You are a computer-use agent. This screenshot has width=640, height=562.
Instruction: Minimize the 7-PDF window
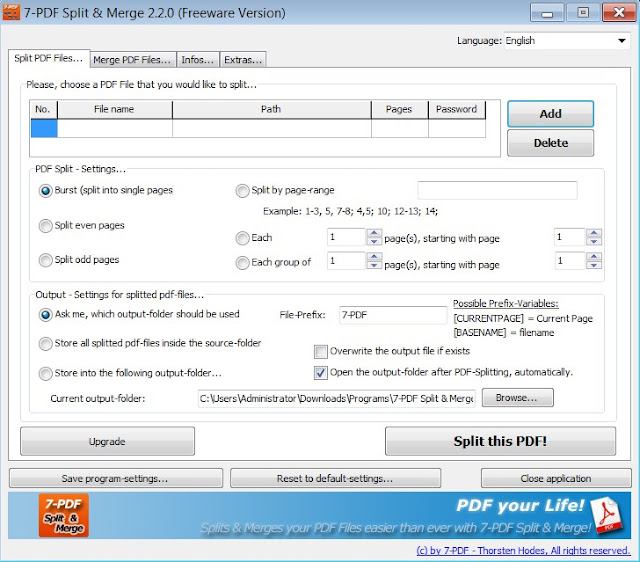[x=547, y=13]
